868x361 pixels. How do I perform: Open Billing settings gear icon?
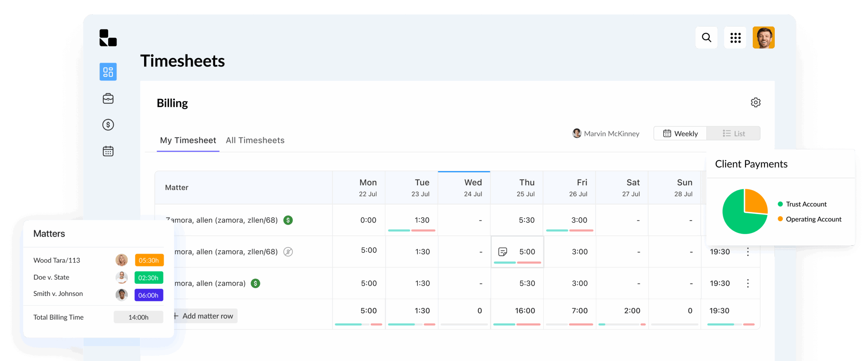tap(755, 102)
